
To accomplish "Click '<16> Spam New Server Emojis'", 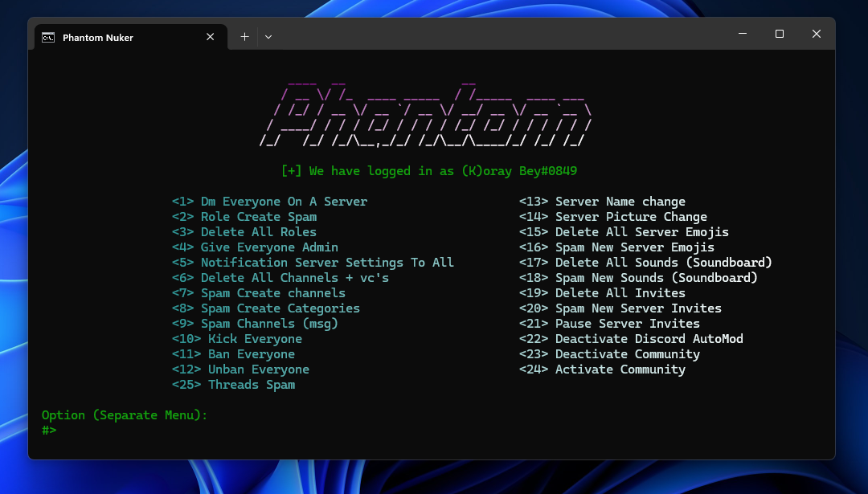I will click(616, 247).
